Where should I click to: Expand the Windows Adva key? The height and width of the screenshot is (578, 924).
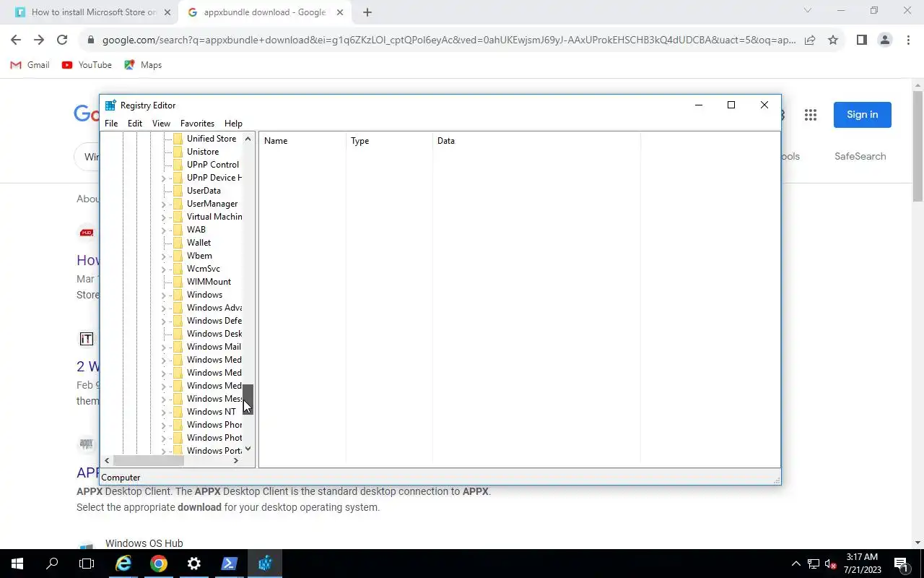pyautogui.click(x=164, y=308)
